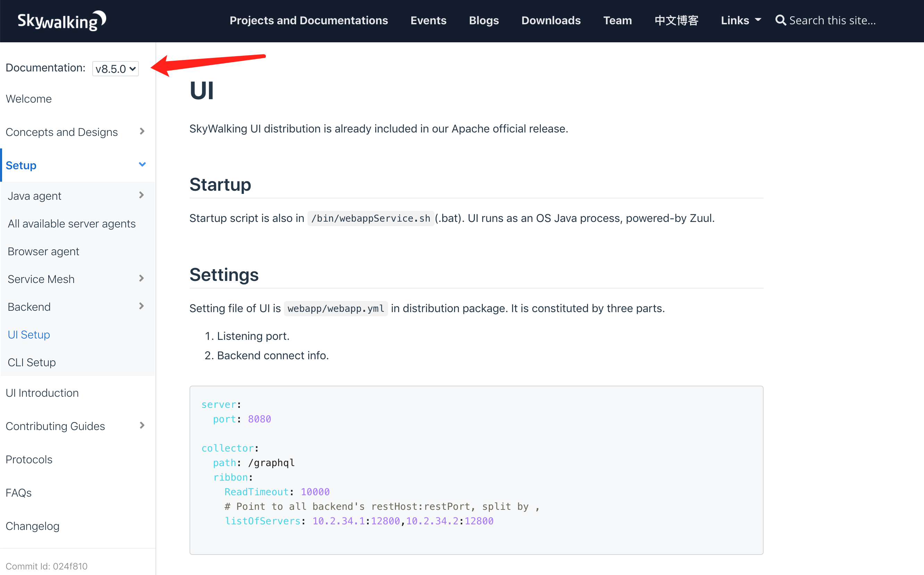Expand the Service Mesh chevron
Viewport: 924px width, 575px height.
tap(141, 279)
